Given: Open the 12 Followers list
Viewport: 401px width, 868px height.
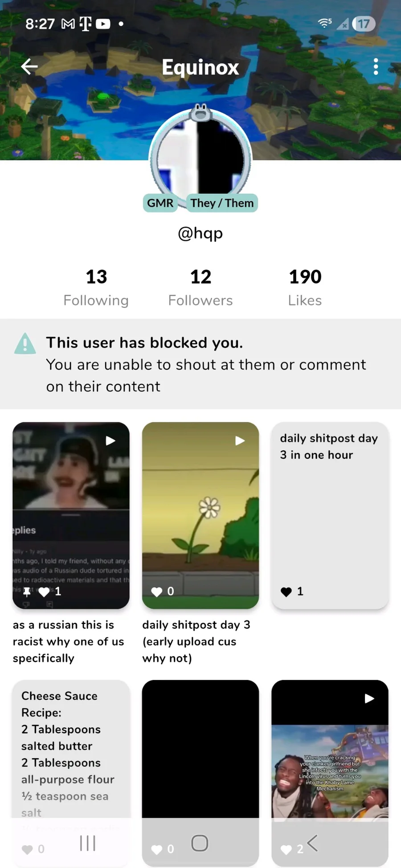Looking at the screenshot, I should [200, 288].
